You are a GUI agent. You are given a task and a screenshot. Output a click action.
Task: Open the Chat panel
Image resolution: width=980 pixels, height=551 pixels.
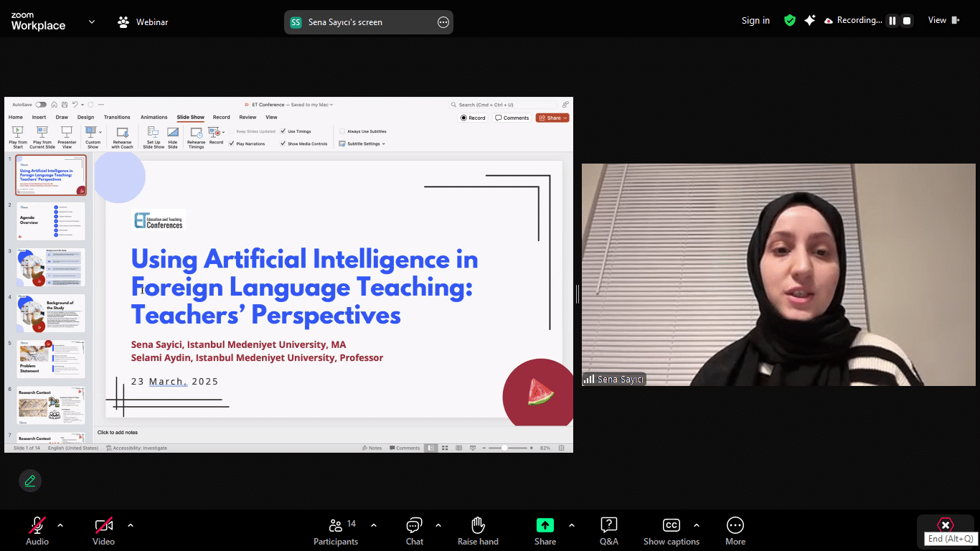tap(415, 531)
